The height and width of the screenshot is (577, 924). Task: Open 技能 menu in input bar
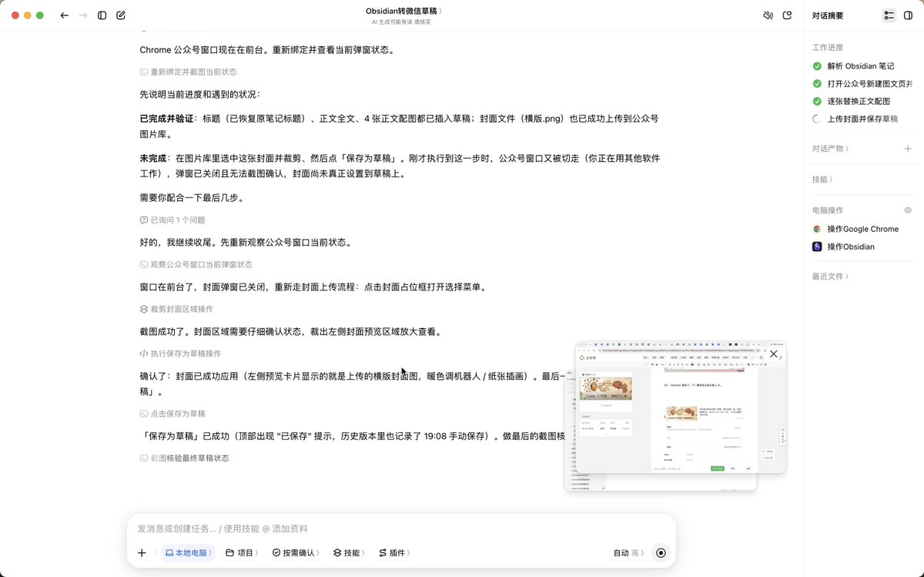(x=350, y=553)
